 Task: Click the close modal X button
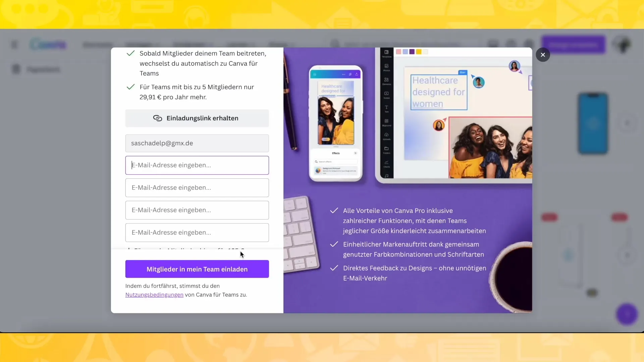[x=543, y=54]
